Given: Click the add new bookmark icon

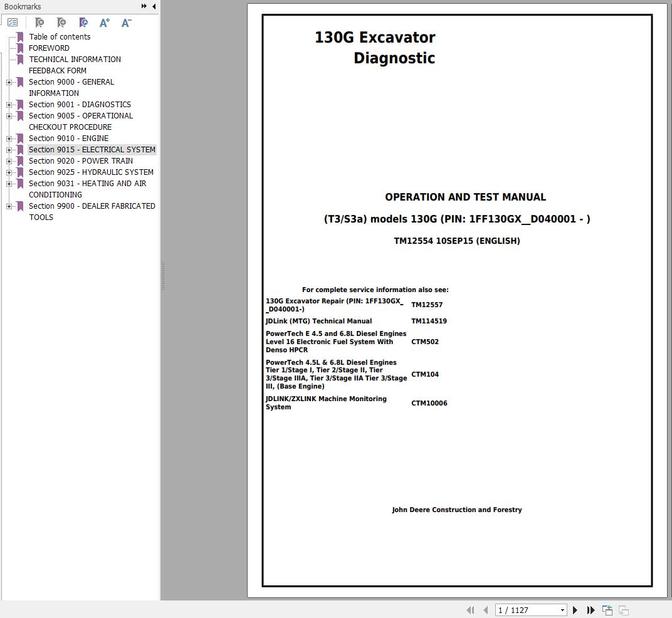Looking at the screenshot, I should click(x=61, y=22).
